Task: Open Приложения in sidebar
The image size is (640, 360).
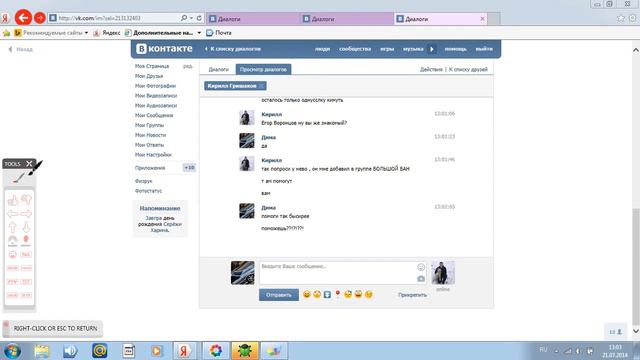Action: click(150, 168)
